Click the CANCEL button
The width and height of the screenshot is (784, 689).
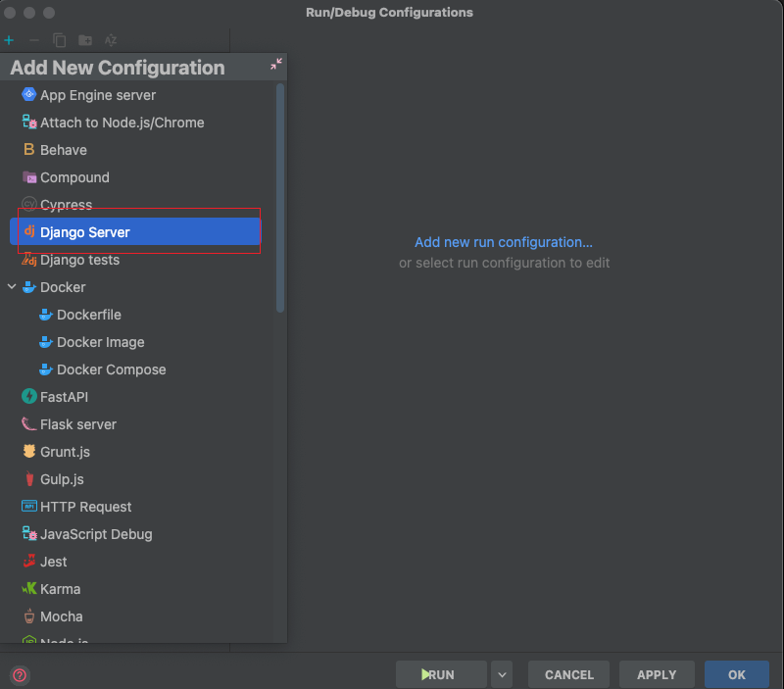coord(568,674)
